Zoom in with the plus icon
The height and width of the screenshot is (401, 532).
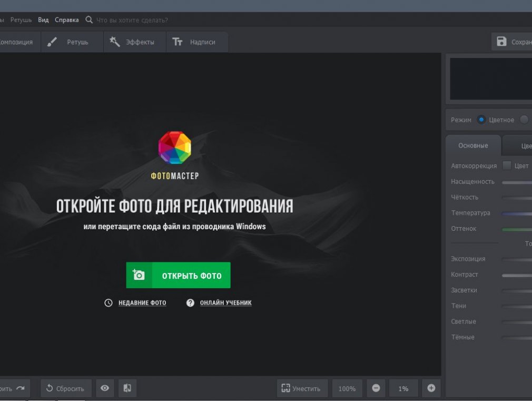(431, 388)
